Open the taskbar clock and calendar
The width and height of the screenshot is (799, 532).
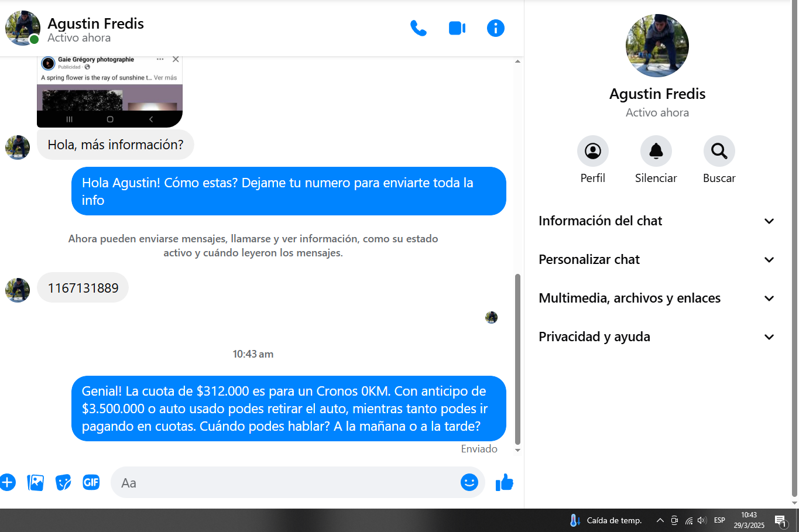(749, 520)
